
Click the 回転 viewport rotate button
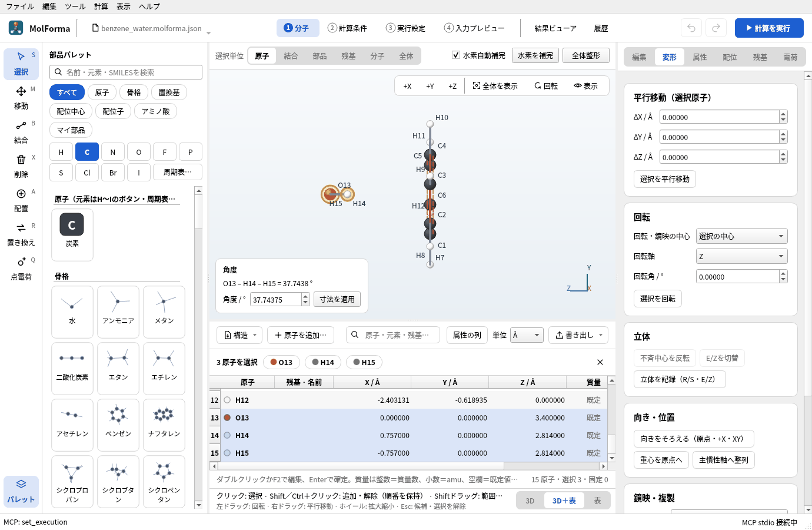click(x=546, y=86)
